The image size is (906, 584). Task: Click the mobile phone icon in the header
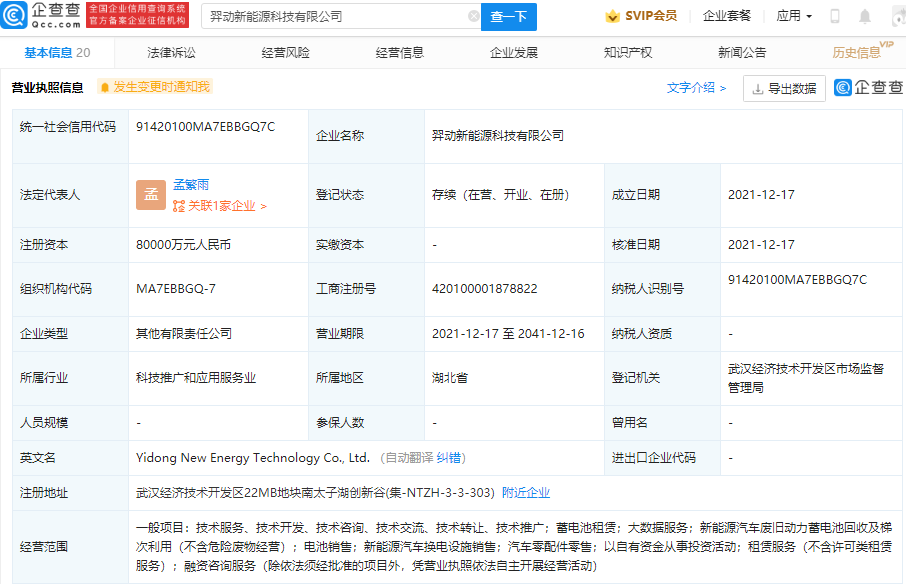click(x=835, y=16)
